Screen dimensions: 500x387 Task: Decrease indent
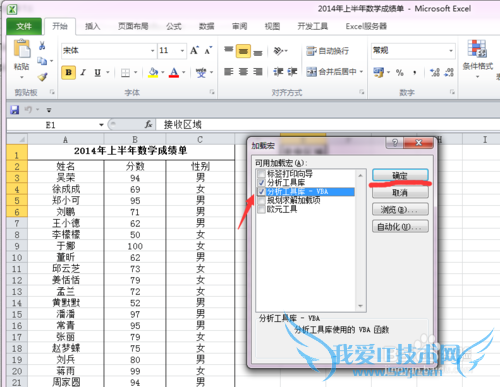(278, 72)
